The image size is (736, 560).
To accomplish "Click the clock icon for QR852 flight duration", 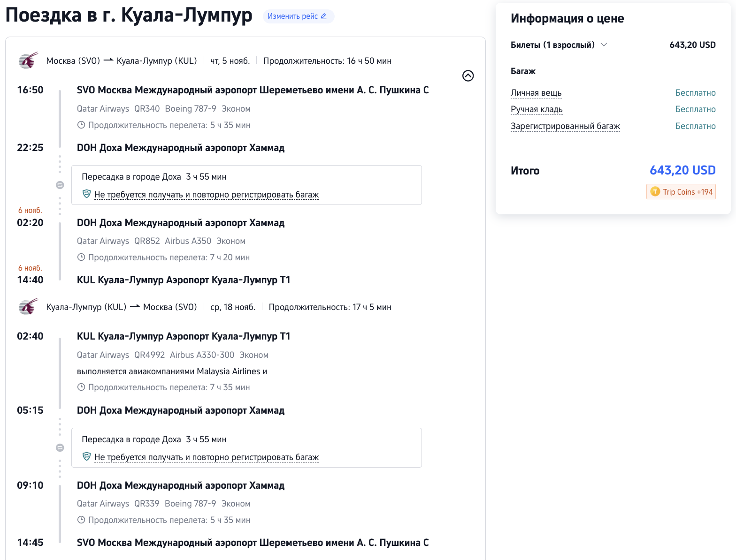I will 81,257.
